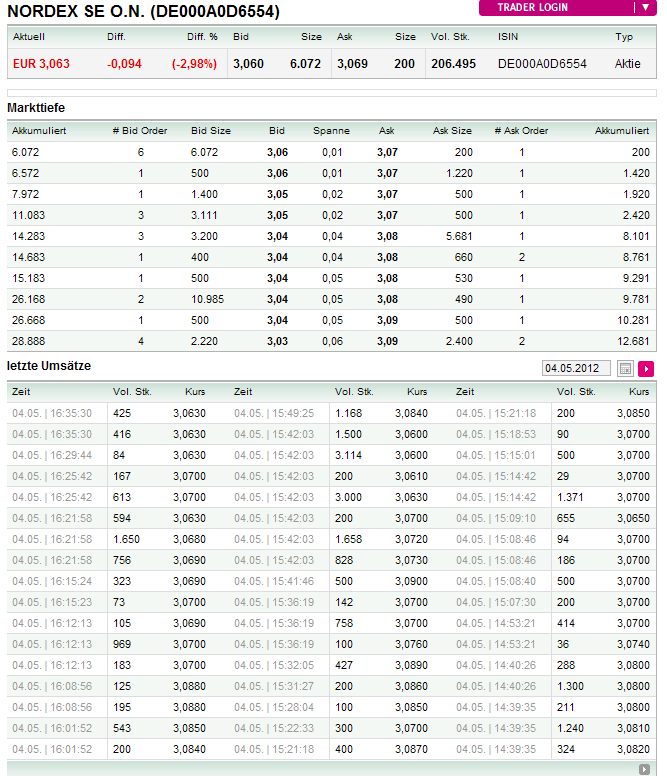Click the bid size 3.111 cell
667x776 pixels.
[204, 215]
